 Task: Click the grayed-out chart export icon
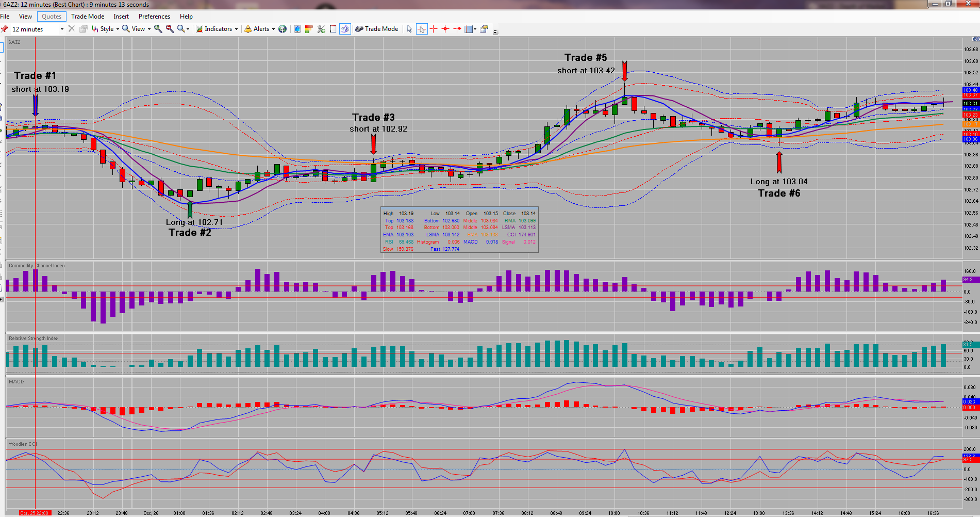tap(83, 29)
